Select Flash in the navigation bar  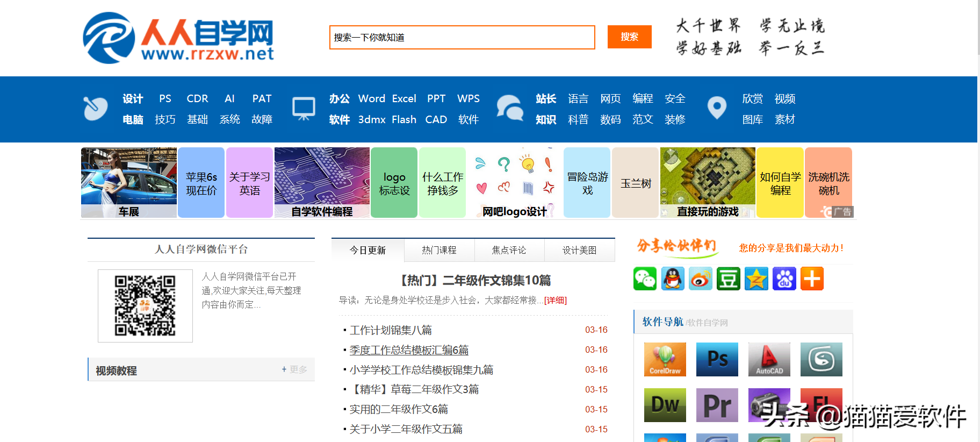pyautogui.click(x=404, y=119)
